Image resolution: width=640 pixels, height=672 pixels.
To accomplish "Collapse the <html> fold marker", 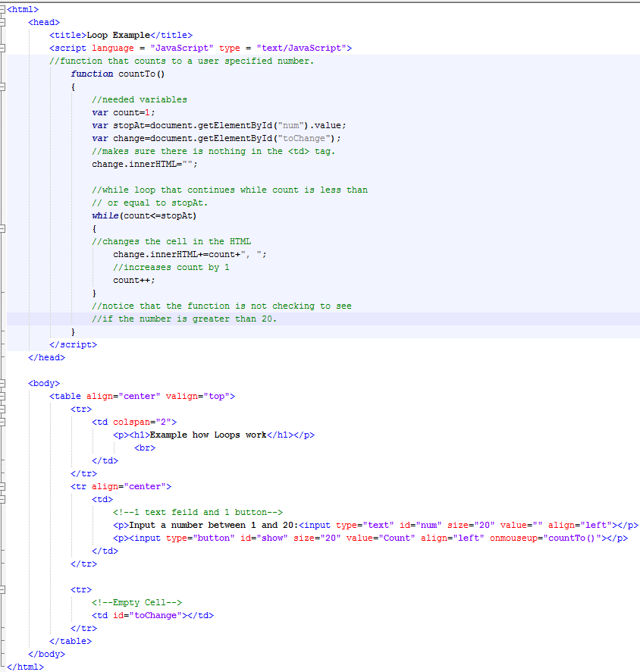I will 2,9.
